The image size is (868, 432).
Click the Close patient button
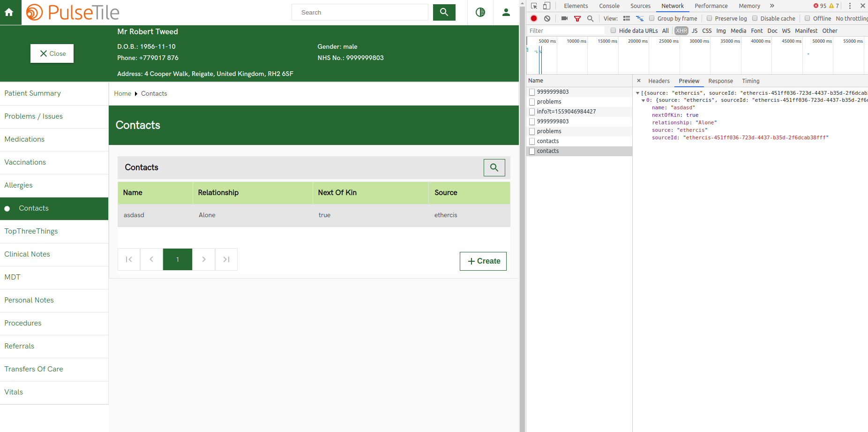click(52, 53)
